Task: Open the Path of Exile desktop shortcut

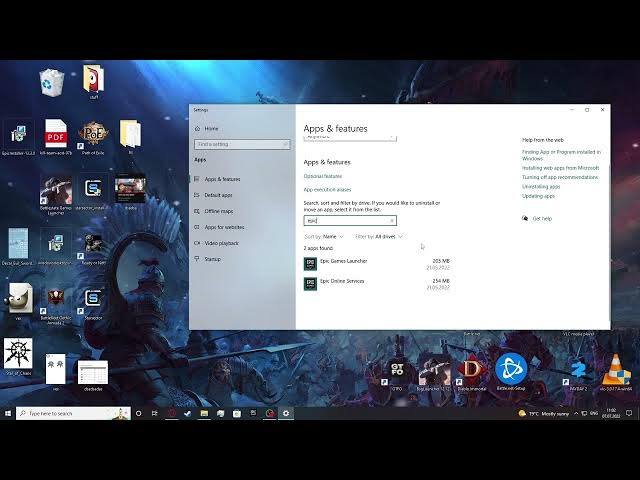Action: coord(93,134)
